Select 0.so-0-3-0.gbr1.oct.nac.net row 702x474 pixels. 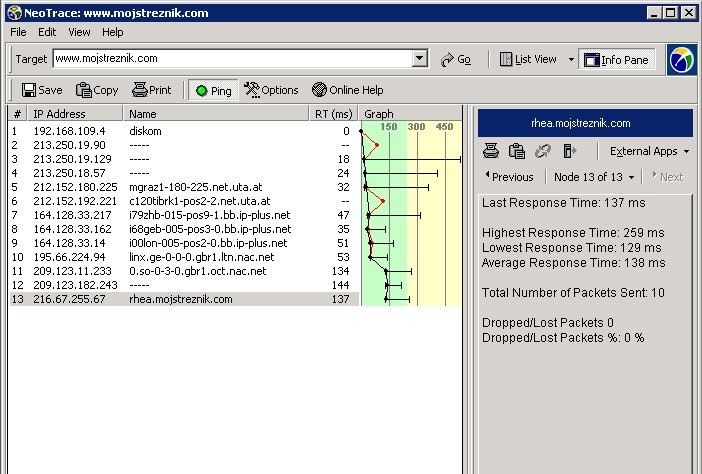(x=184, y=271)
